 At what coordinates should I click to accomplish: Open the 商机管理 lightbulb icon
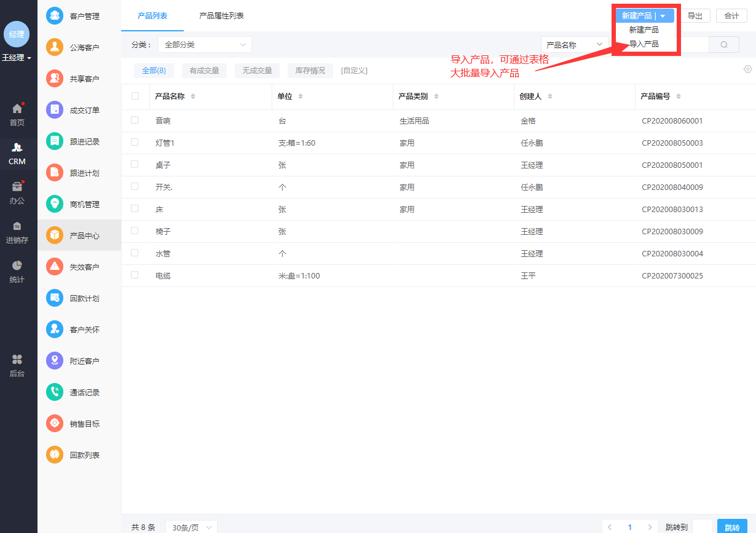pos(55,203)
